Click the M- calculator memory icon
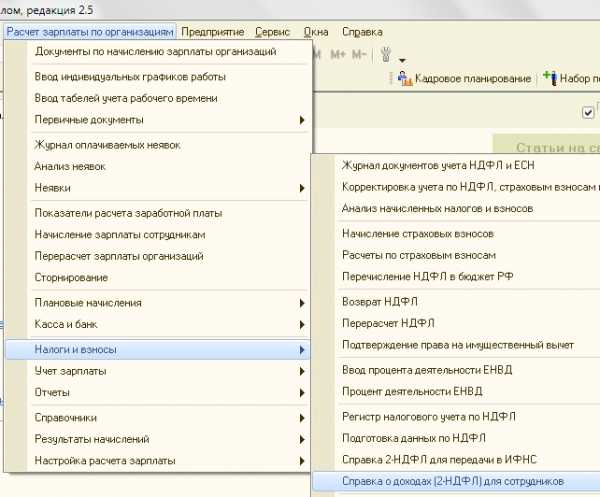The height and width of the screenshot is (497, 600). coord(359,53)
